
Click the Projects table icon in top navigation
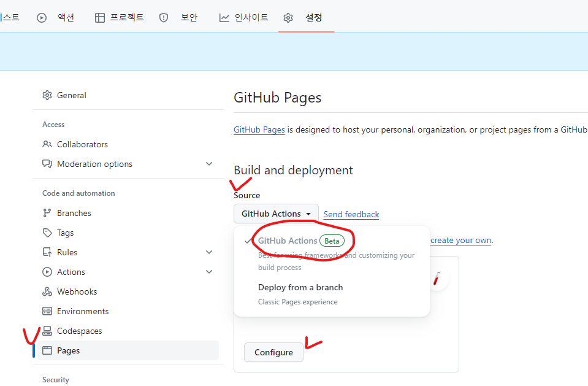pos(100,18)
